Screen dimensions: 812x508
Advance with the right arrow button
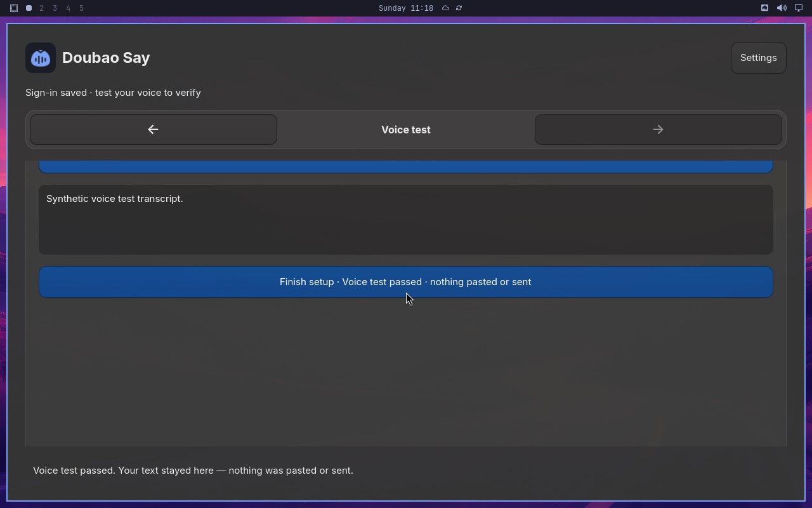click(658, 130)
